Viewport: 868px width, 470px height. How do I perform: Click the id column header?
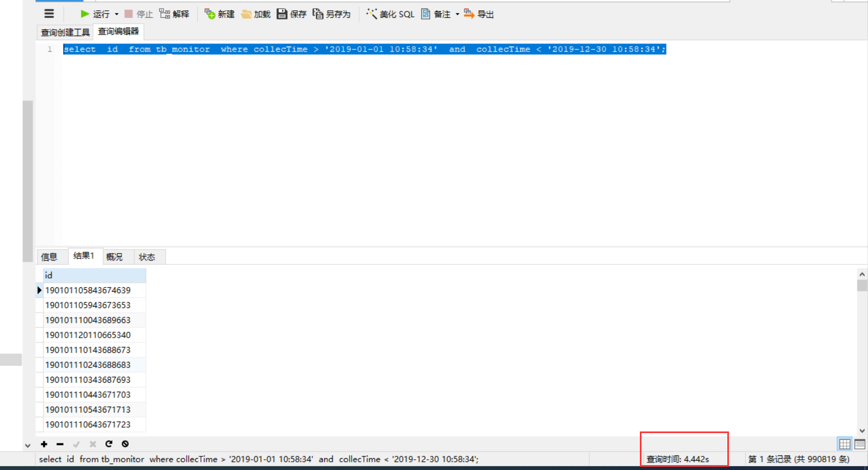pos(95,275)
